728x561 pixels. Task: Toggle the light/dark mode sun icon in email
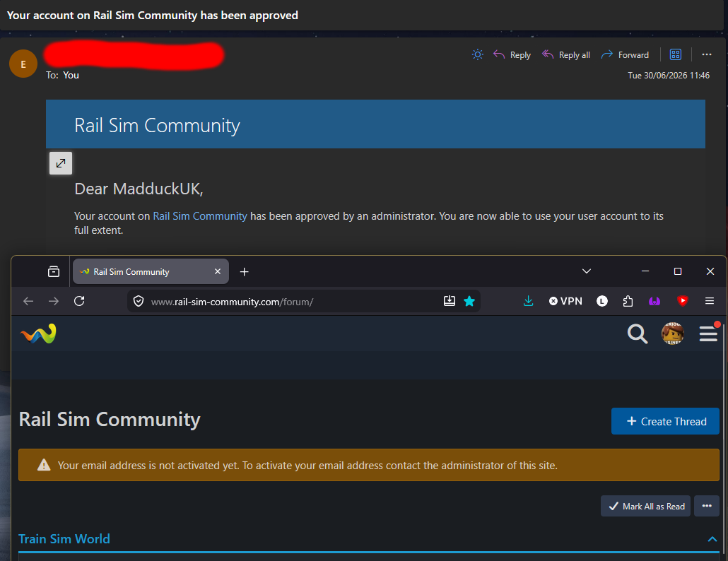[477, 54]
